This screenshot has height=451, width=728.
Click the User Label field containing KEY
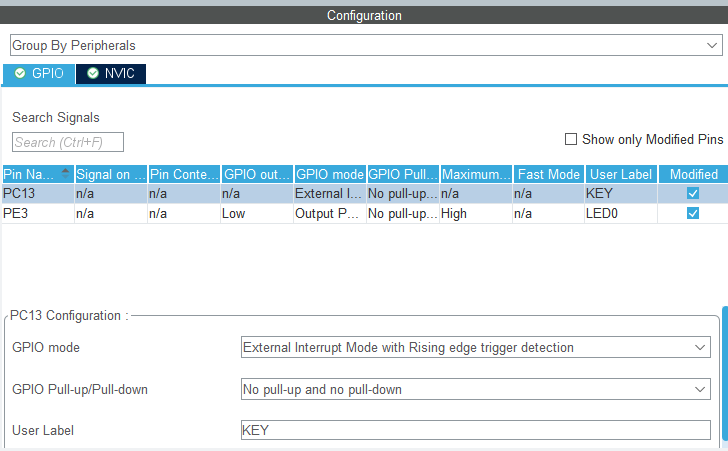pos(475,430)
